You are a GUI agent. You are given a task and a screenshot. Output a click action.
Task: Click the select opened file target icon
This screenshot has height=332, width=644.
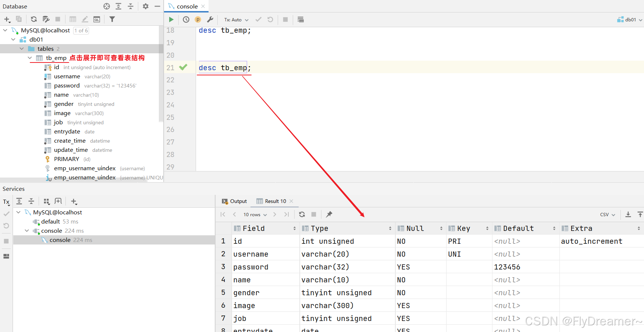coord(107,6)
